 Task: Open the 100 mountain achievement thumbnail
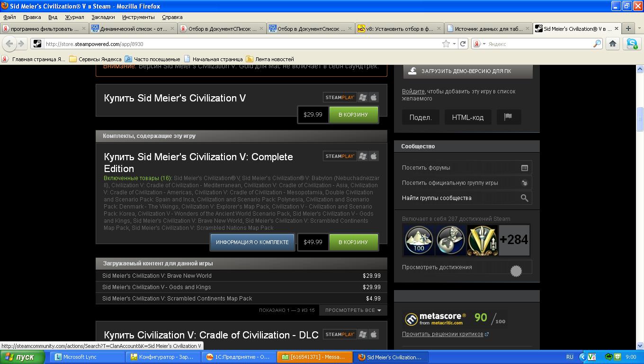coord(419,240)
